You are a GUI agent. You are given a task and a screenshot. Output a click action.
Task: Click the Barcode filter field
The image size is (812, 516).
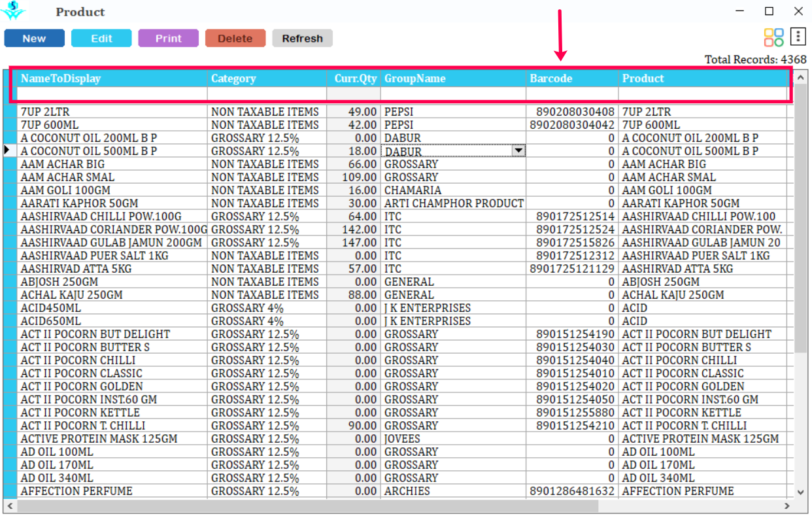572,94
